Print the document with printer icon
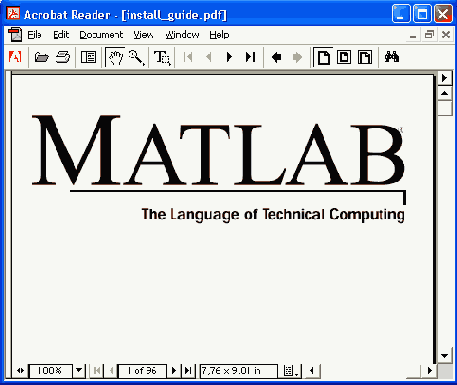 [x=63, y=57]
